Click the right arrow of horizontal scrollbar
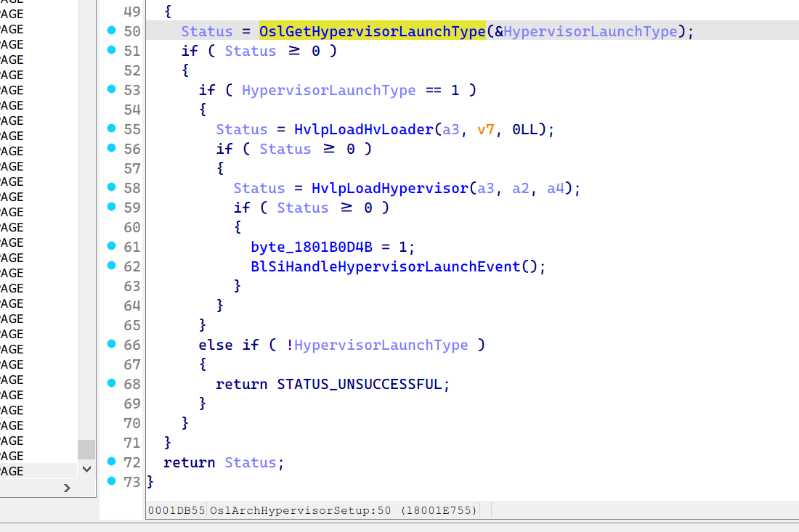799x532 pixels. (x=67, y=488)
